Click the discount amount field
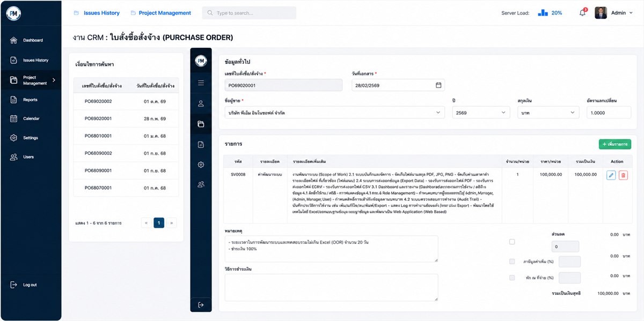The width and height of the screenshot is (644, 321). click(565, 247)
